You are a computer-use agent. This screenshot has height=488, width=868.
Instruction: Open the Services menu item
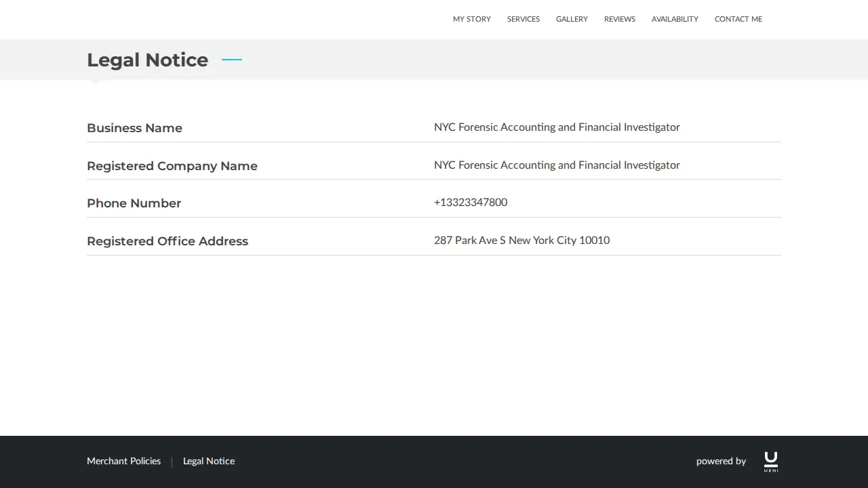(x=524, y=19)
